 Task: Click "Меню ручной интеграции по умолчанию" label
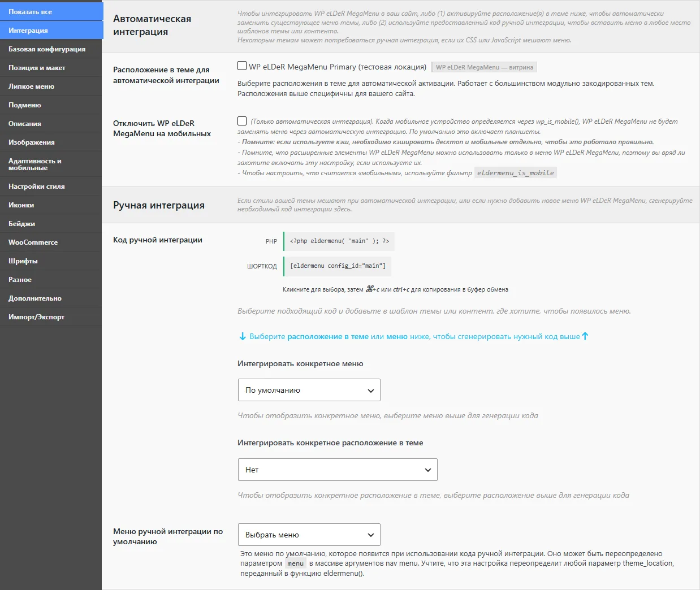tap(168, 536)
